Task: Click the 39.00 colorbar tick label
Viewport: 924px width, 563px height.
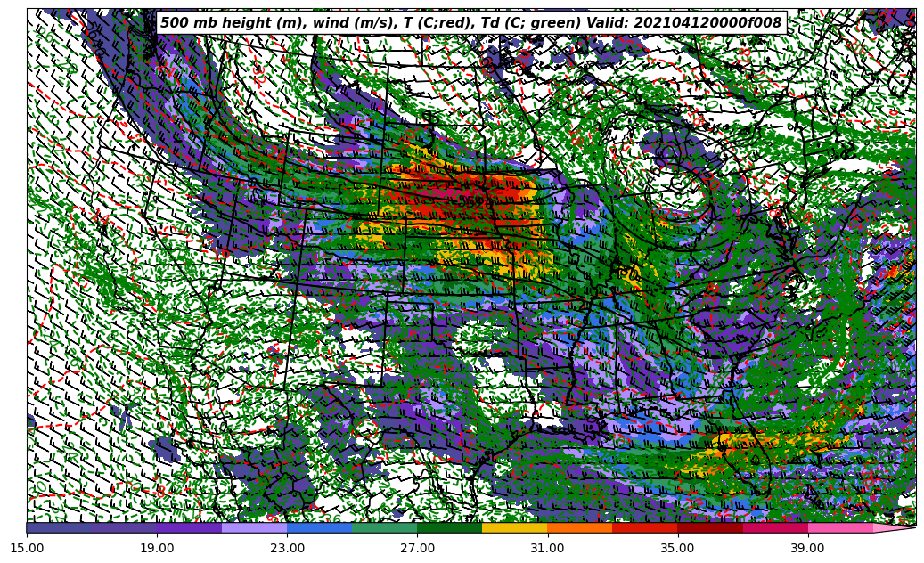Action: point(807,548)
